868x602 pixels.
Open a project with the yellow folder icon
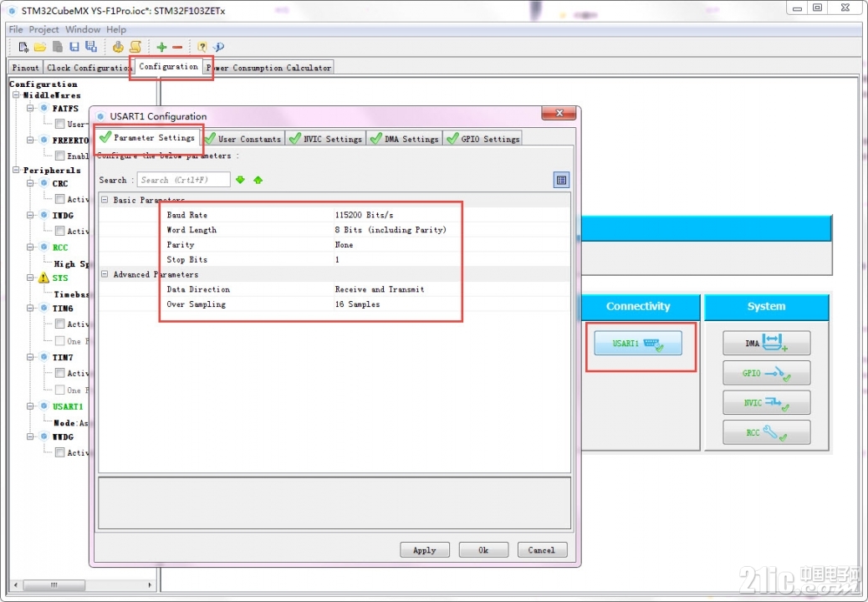tap(40, 47)
